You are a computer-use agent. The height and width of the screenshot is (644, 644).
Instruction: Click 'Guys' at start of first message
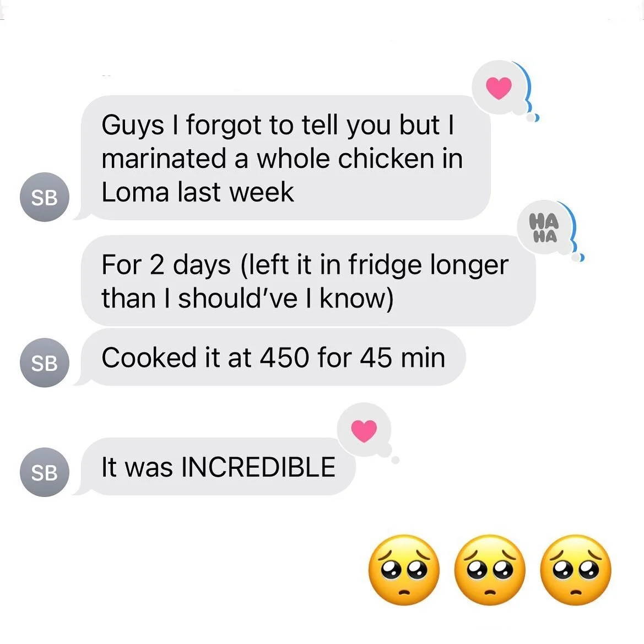133,126
